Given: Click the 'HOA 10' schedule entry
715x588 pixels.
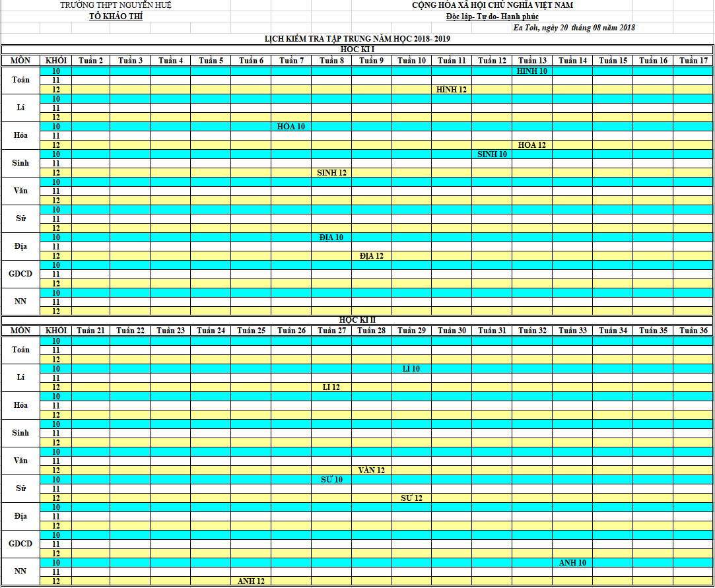Looking at the screenshot, I should (x=291, y=127).
